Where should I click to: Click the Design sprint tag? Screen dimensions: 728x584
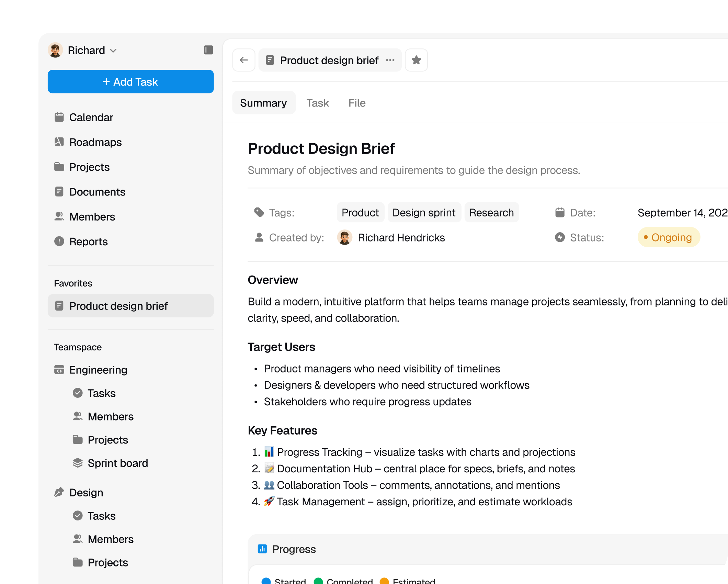point(424,213)
